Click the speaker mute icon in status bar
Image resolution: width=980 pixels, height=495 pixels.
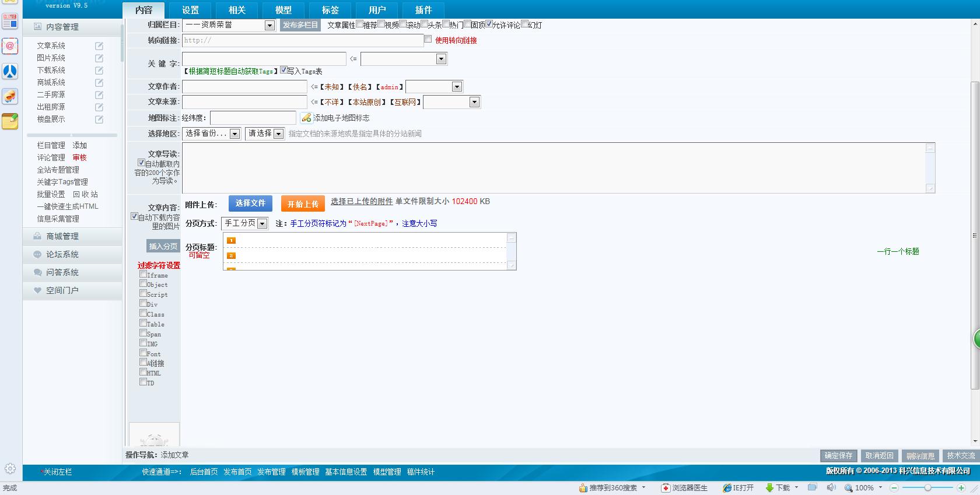[831, 487]
